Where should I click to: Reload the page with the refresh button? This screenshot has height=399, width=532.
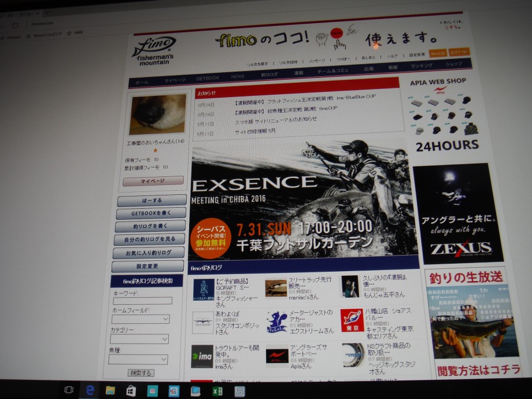click(15, 25)
